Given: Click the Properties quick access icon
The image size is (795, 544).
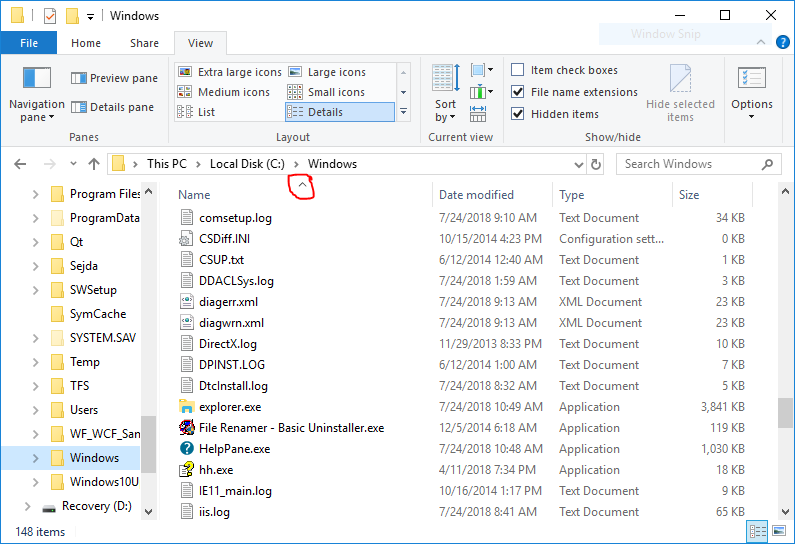Looking at the screenshot, I should tap(50, 16).
